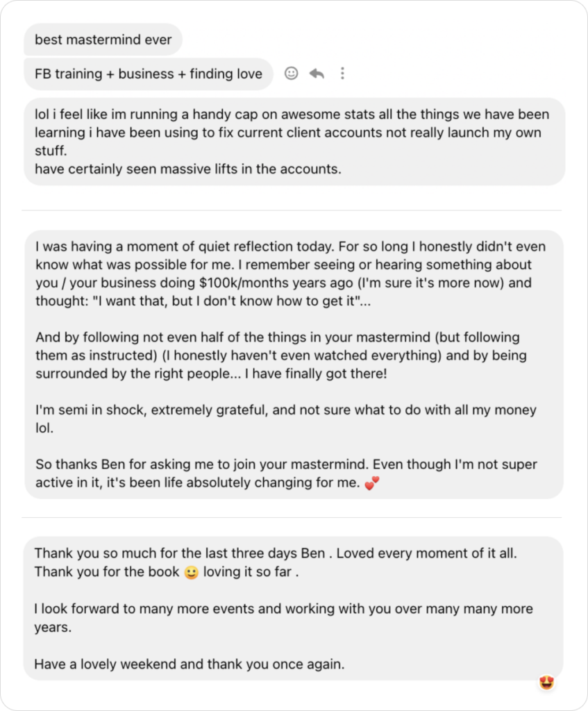
Task: Click the divider line above the last message
Action: tap(292, 517)
